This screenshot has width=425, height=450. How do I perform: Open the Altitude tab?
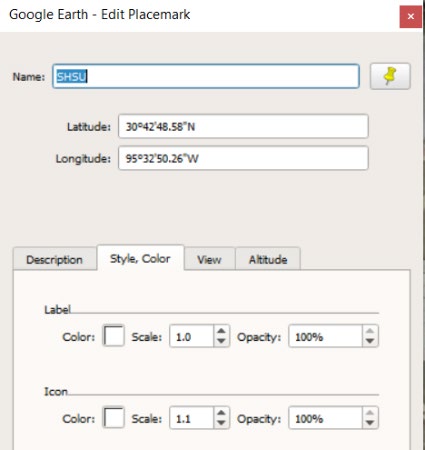[268, 259]
